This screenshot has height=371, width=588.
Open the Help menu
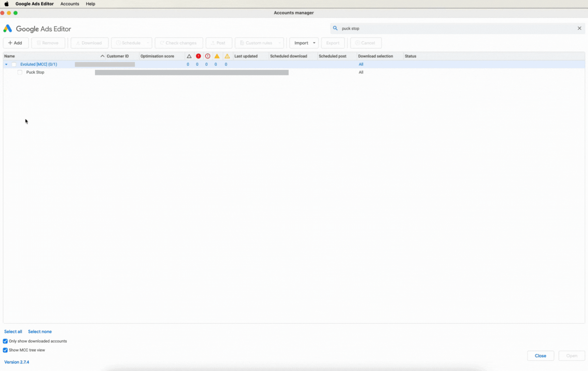click(x=91, y=4)
